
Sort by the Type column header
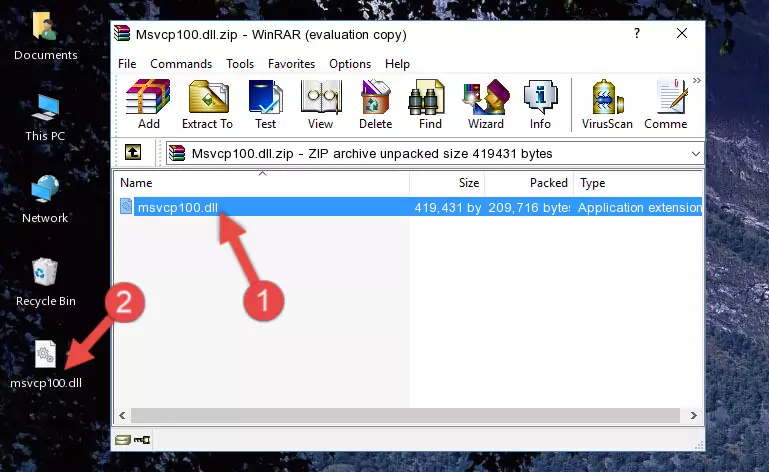pos(638,183)
